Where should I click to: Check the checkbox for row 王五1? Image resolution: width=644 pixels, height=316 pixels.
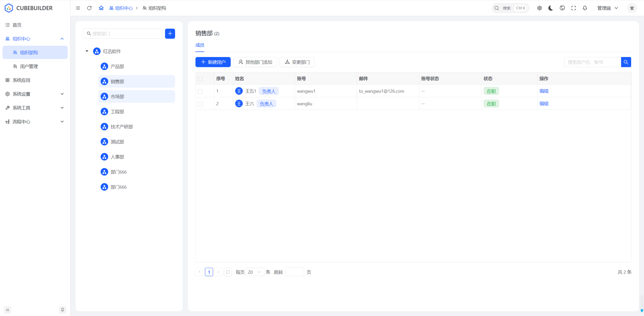[200, 91]
